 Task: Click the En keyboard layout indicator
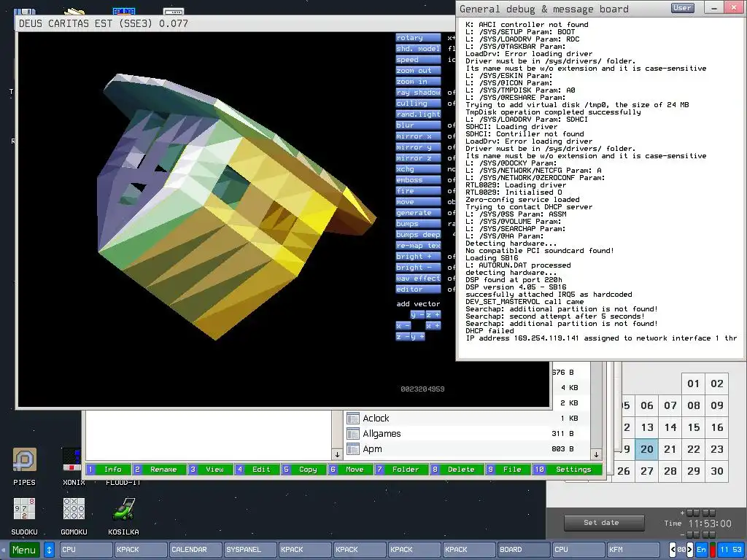(701, 550)
